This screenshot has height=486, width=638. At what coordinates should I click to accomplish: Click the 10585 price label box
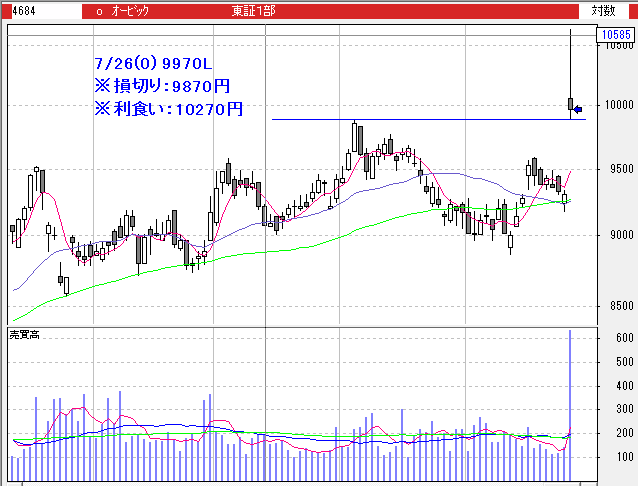[x=613, y=36]
